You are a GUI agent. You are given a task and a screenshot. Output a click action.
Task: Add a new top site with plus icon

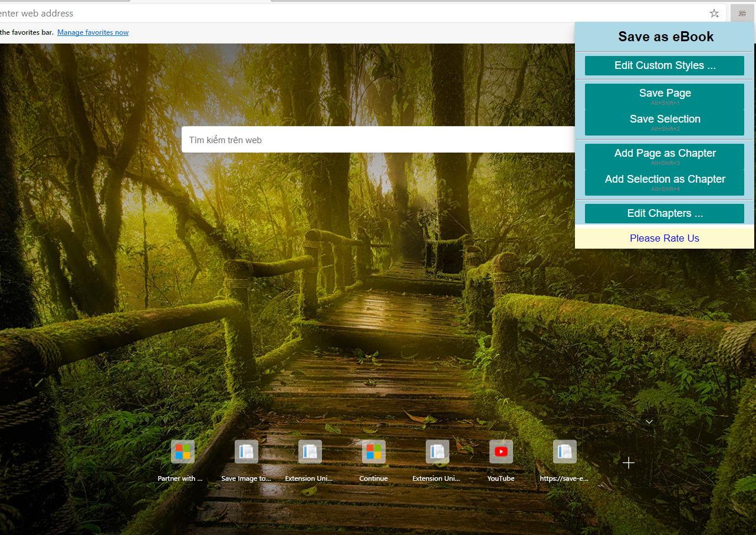point(629,463)
